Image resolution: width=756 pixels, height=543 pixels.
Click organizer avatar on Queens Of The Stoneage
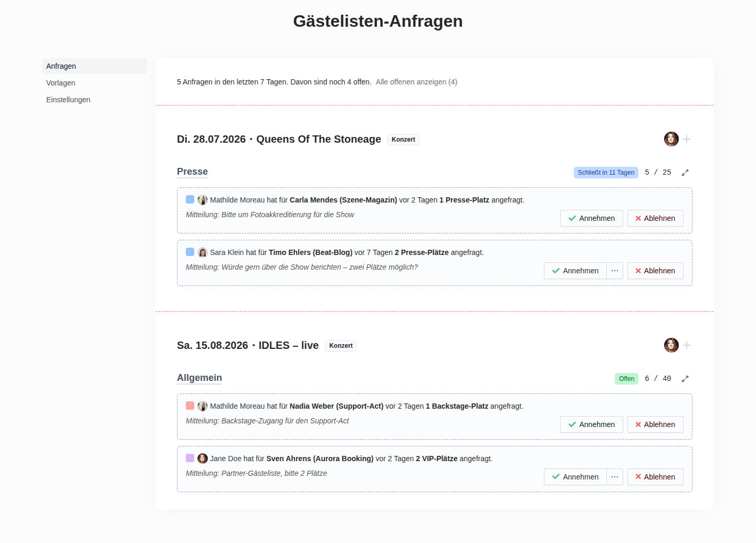[x=671, y=139]
